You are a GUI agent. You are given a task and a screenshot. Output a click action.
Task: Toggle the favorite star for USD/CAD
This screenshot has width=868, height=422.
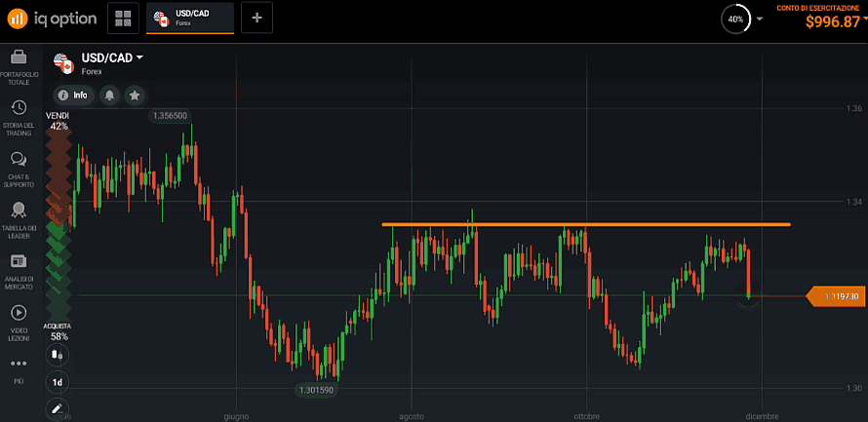click(x=135, y=96)
